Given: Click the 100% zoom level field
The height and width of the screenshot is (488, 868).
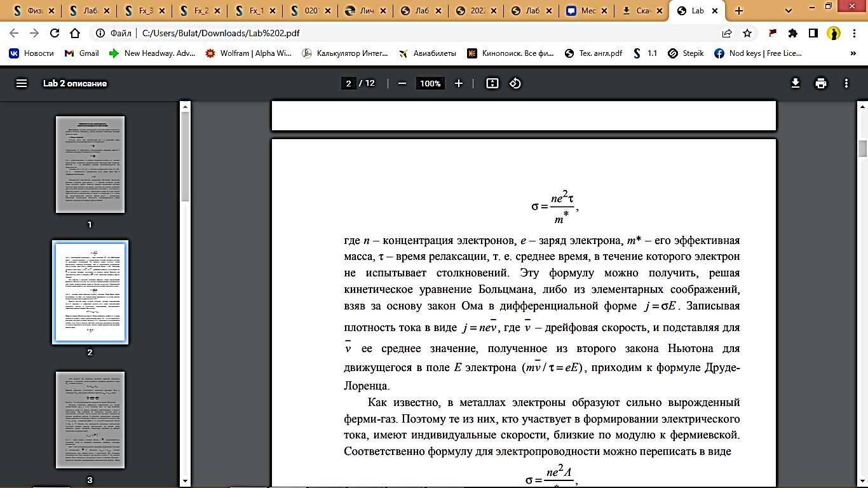Looking at the screenshot, I should tap(430, 83).
